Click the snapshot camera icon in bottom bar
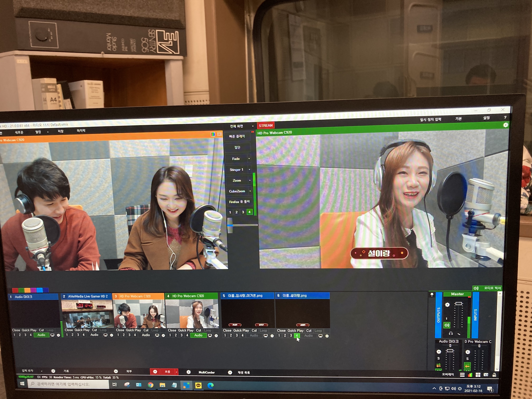 [x=486, y=375]
